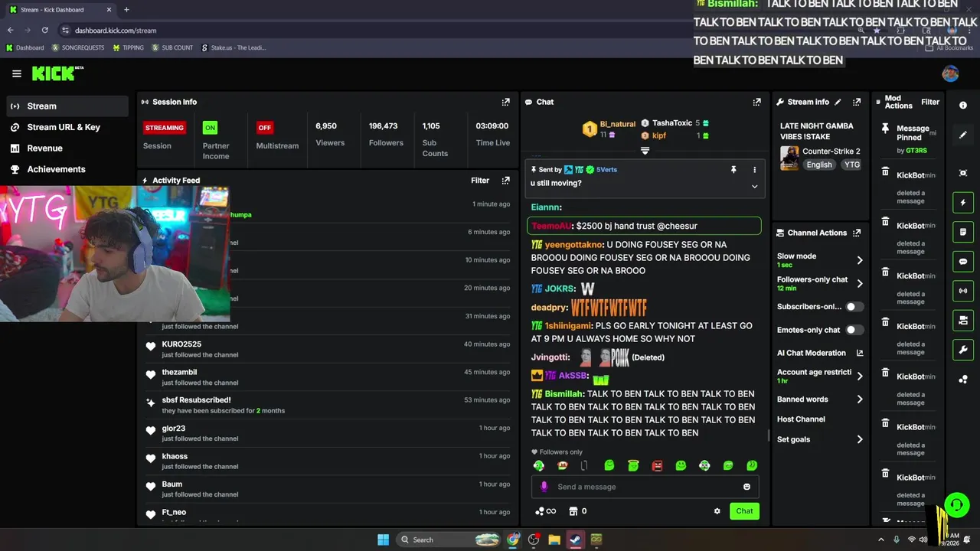Viewport: 980px width, 551px height.
Task: Open the shop icon below message box
Action: [x=573, y=511]
